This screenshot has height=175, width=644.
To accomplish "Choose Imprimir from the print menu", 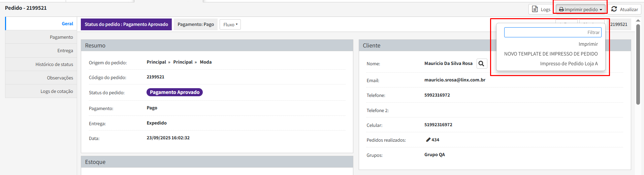I will coord(588,44).
